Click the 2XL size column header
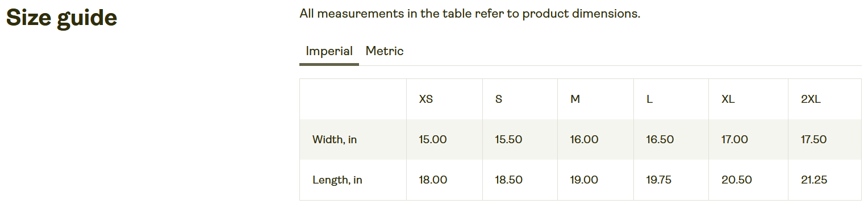 (x=811, y=99)
